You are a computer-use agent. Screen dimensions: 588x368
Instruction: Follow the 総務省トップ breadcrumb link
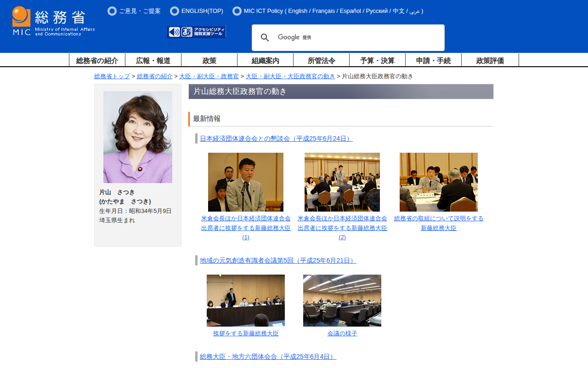pos(112,76)
